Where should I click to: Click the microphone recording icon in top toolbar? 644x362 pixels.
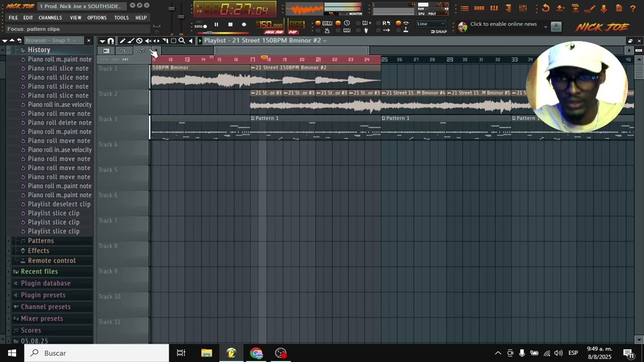[x=604, y=9]
